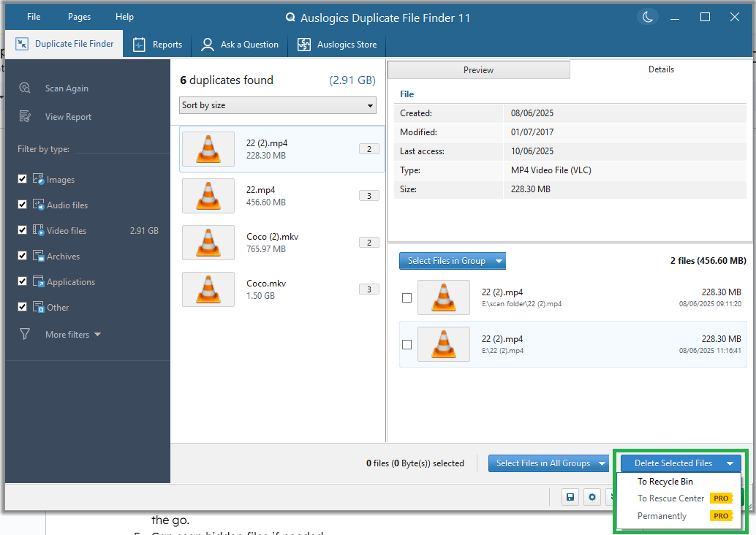Viewport: 756px width, 535px height.
Task: Open settings via the gear icon
Action: pyautogui.click(x=592, y=497)
